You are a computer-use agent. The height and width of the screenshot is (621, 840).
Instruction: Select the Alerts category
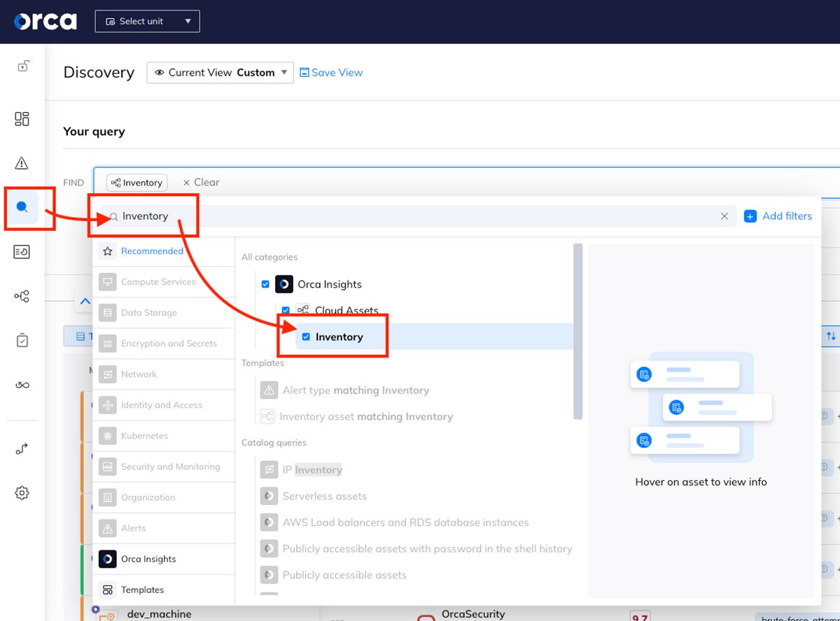click(x=164, y=529)
